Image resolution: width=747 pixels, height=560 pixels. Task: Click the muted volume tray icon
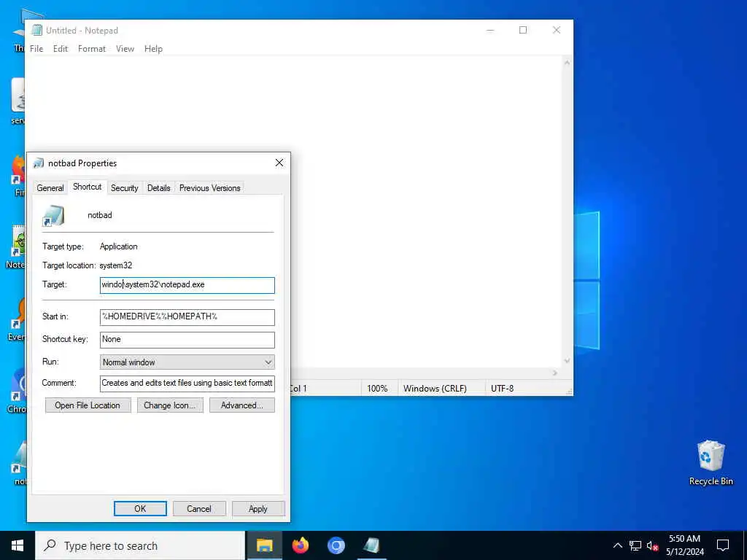click(652, 545)
